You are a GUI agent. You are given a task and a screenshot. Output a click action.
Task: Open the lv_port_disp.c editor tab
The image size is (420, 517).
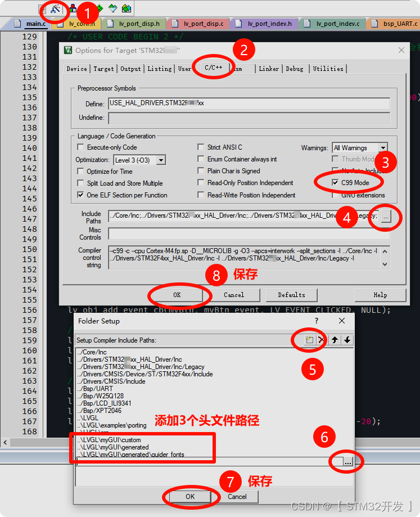[198, 24]
